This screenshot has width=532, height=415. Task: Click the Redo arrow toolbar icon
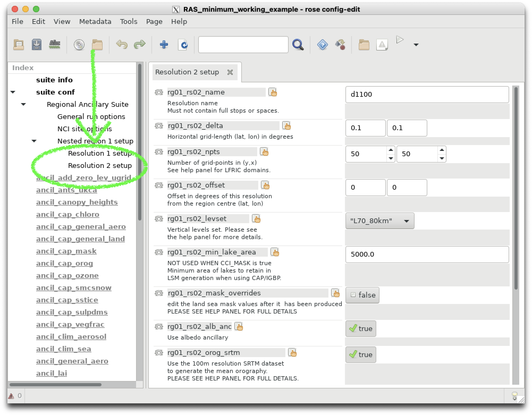point(140,45)
